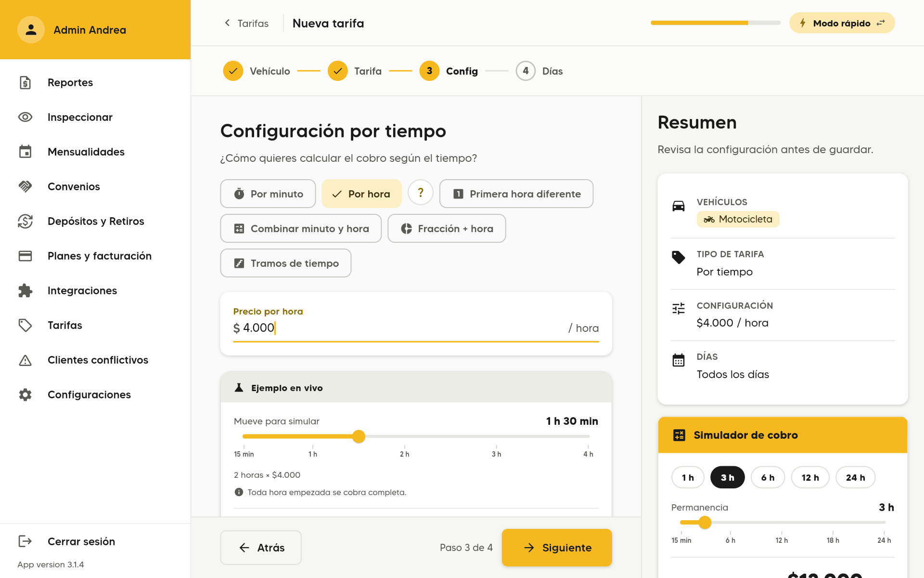Viewport: 924px width, 578px height.
Task: Click Planes y facturación card icon
Action: pyautogui.click(x=25, y=256)
